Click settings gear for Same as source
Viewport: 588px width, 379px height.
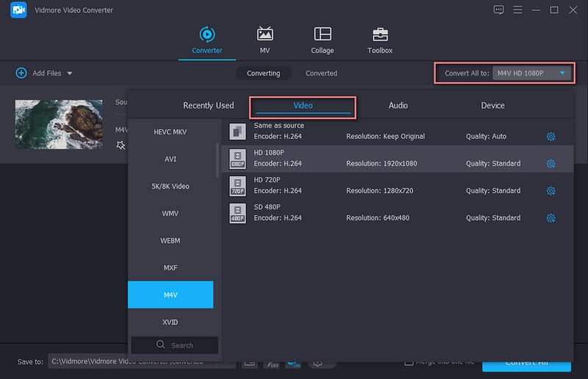click(x=551, y=137)
